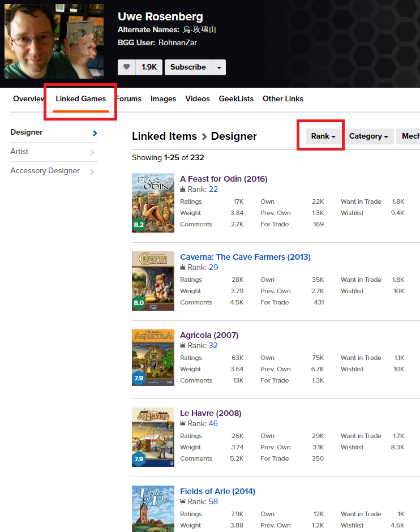Click Agricola ratings value 63K

(x=238, y=358)
